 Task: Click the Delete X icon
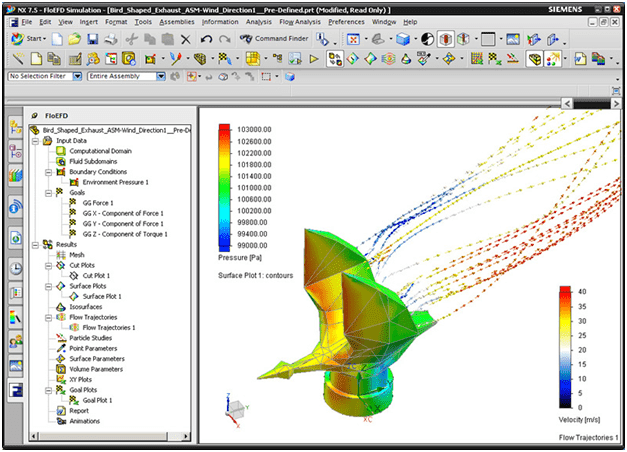point(186,39)
